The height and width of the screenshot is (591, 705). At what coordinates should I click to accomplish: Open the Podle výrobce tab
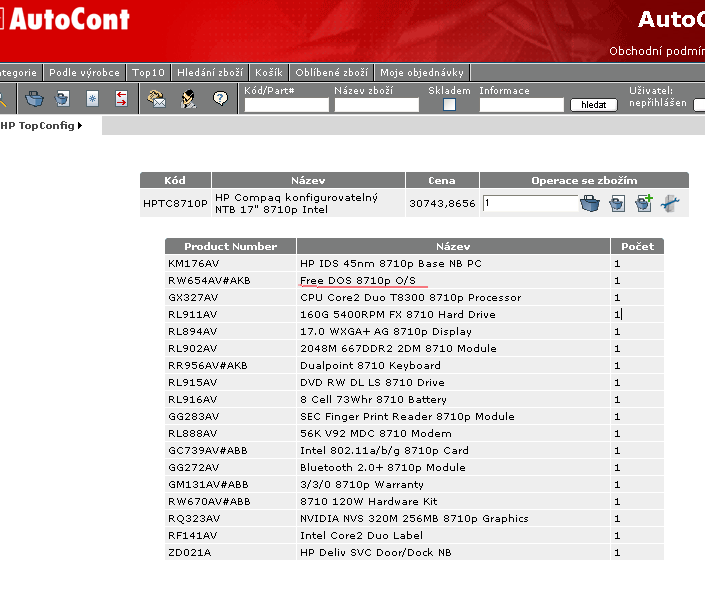click(x=85, y=72)
